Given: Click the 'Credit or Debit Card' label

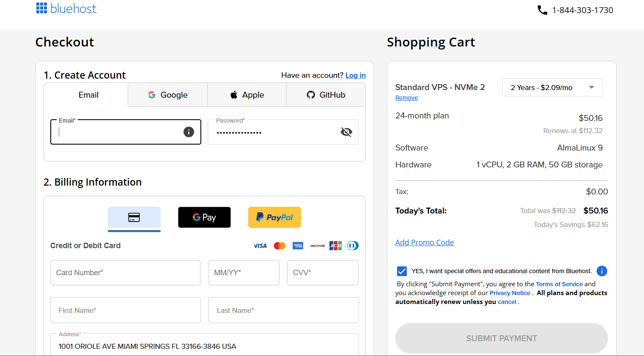Looking at the screenshot, I should pos(85,246).
